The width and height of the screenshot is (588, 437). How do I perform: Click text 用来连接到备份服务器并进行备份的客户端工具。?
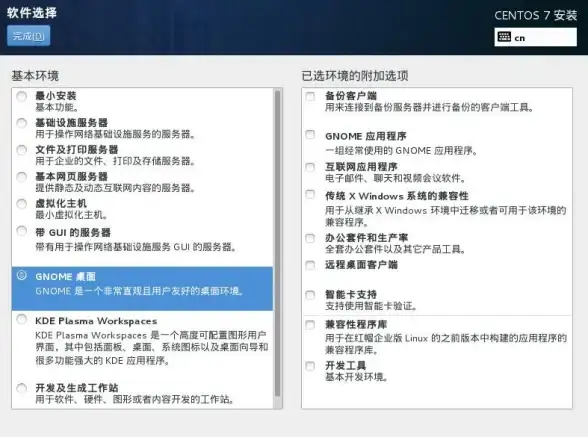click(x=429, y=107)
